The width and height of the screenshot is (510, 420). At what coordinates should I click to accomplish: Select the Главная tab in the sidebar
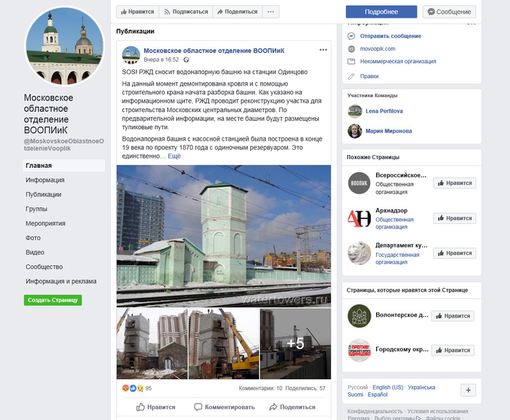(64, 165)
